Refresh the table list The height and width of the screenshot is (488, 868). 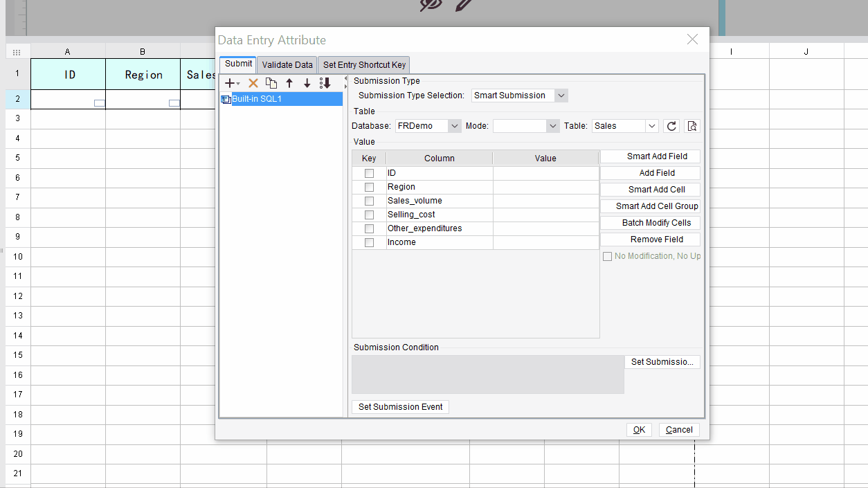[x=671, y=126]
